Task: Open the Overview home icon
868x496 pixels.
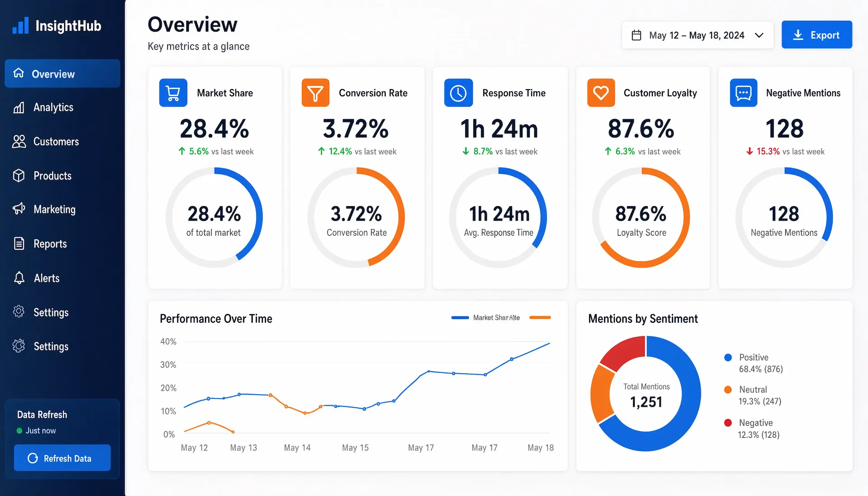Action: [19, 73]
